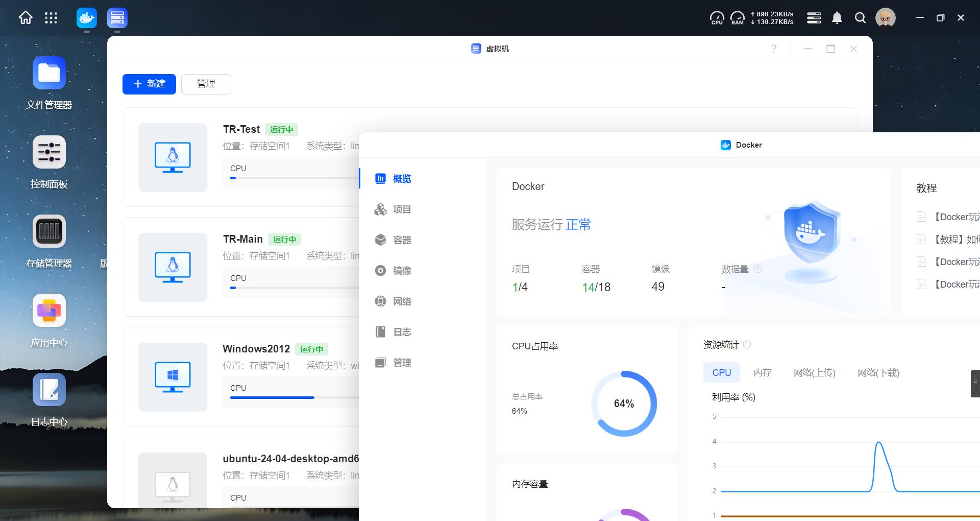Click the info icon beside 数据量
The image size is (980, 521).
(758, 269)
